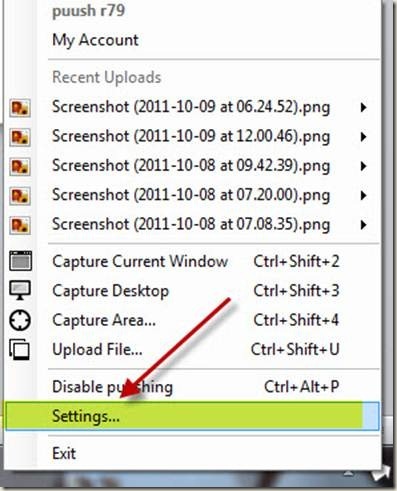The width and height of the screenshot is (397, 491).
Task: Click the Upload File stacked pages icon
Action: point(19,349)
